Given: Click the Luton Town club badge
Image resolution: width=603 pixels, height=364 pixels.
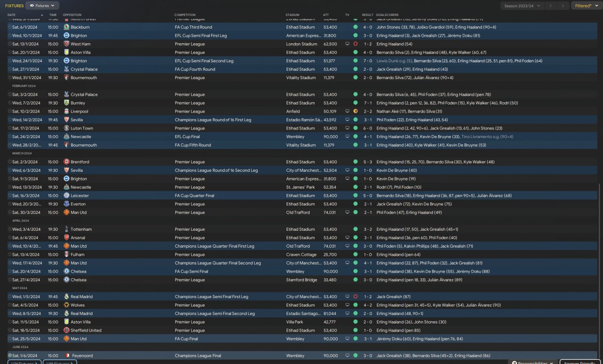Looking at the screenshot, I should click(66, 128).
